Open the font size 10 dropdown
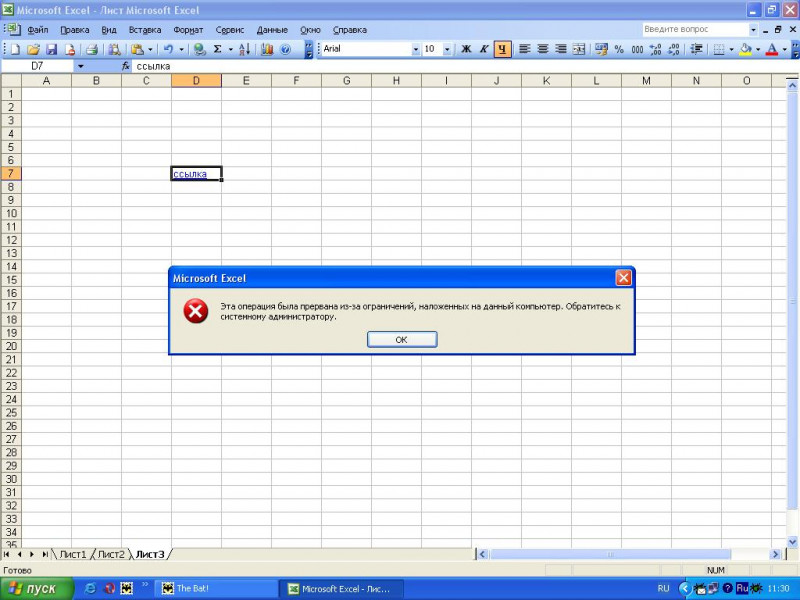This screenshot has height=600, width=800. (447, 49)
